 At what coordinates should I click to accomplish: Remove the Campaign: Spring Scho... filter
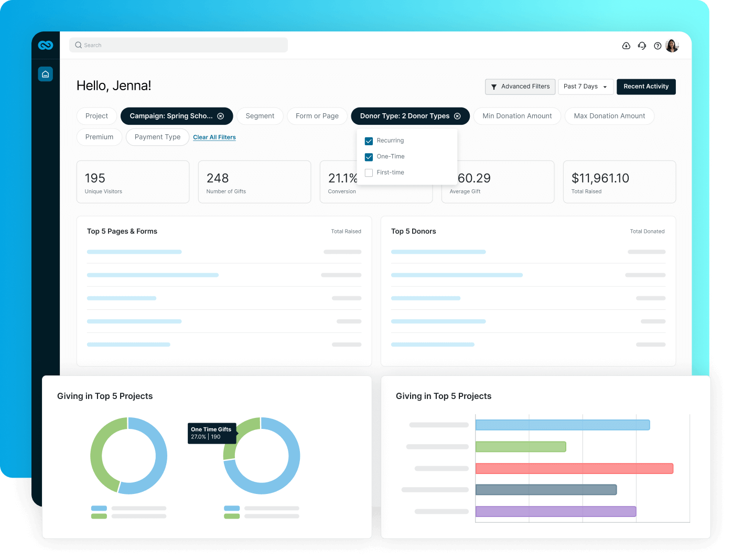coord(221,116)
